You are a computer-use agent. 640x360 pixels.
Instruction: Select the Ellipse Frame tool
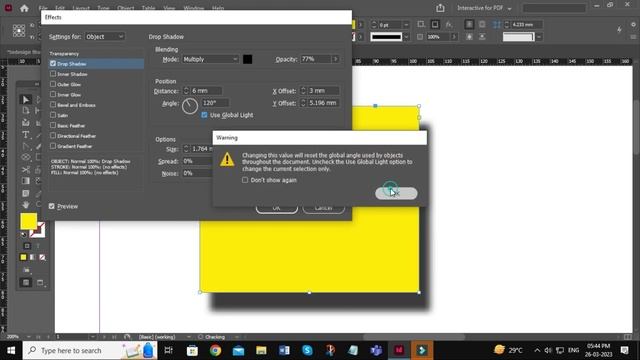tap(25, 157)
